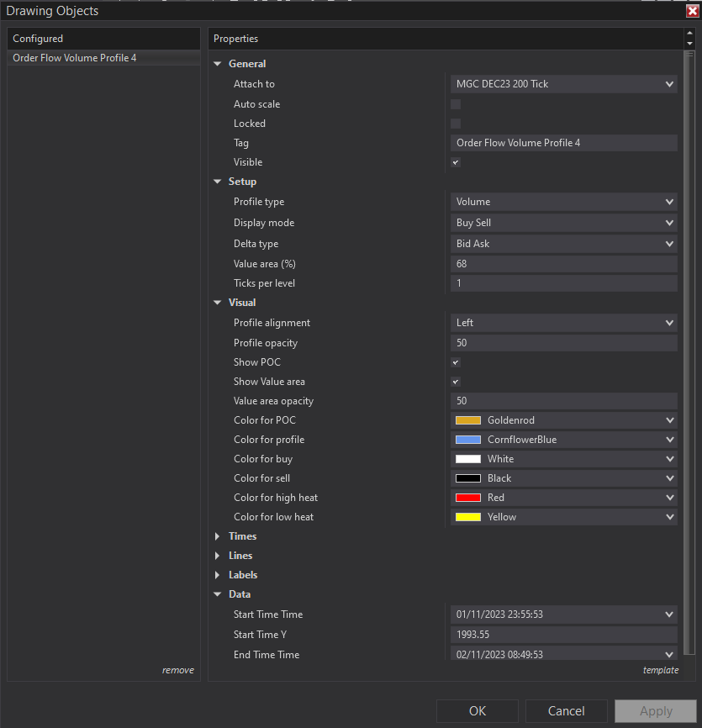
Task: Expand the Labels section
Action: (x=218, y=575)
